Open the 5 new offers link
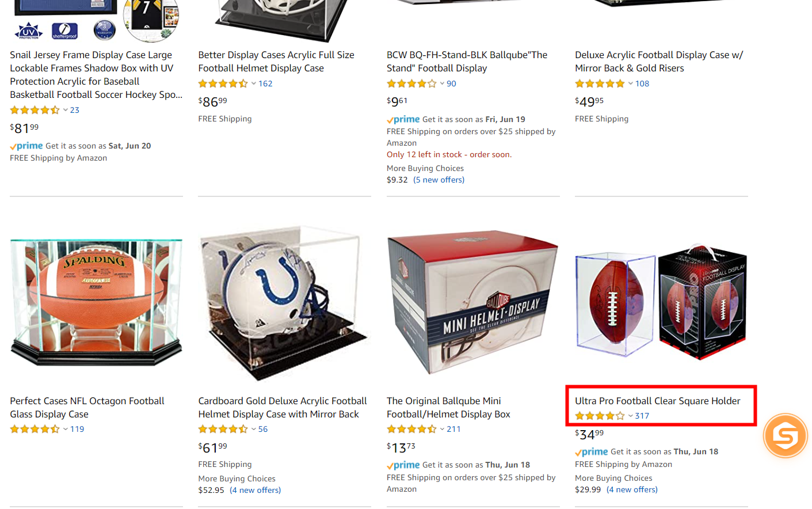Screen dimensions: 812x509 coord(439,180)
